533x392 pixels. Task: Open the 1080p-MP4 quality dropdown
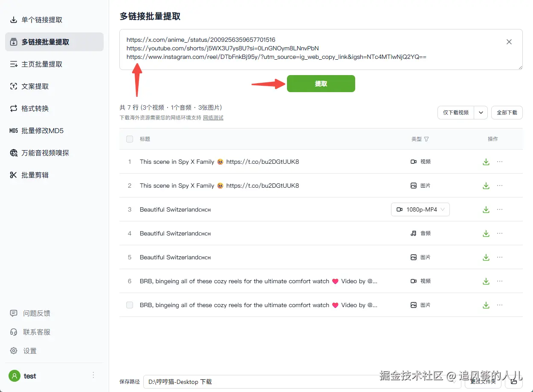pyautogui.click(x=420, y=209)
